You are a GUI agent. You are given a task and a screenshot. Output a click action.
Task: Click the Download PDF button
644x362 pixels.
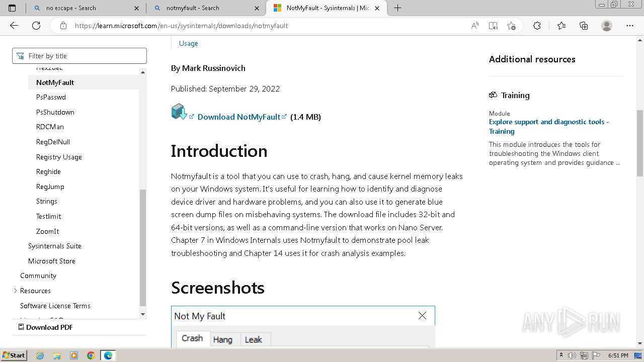[45, 327]
